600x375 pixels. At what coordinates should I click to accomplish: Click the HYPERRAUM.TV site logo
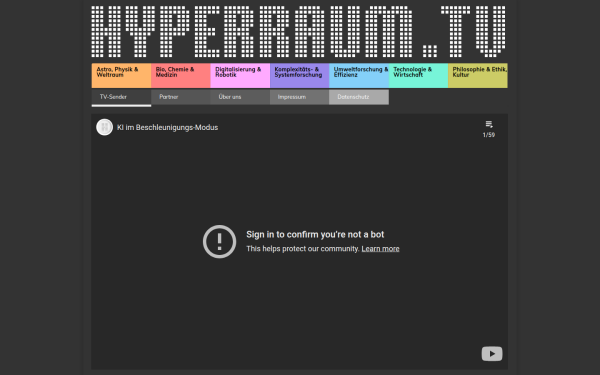(x=299, y=31)
